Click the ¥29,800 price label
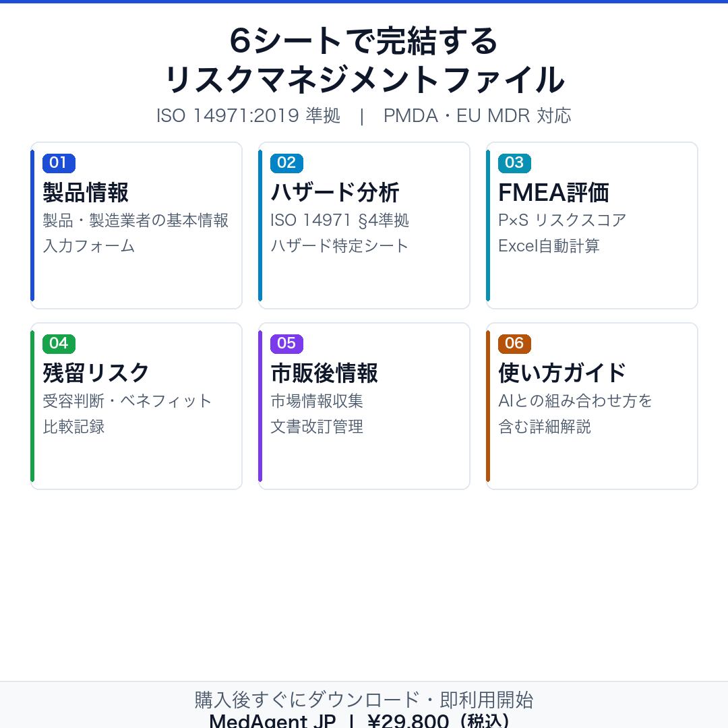Screen dimensions: 728x728 click(408, 721)
